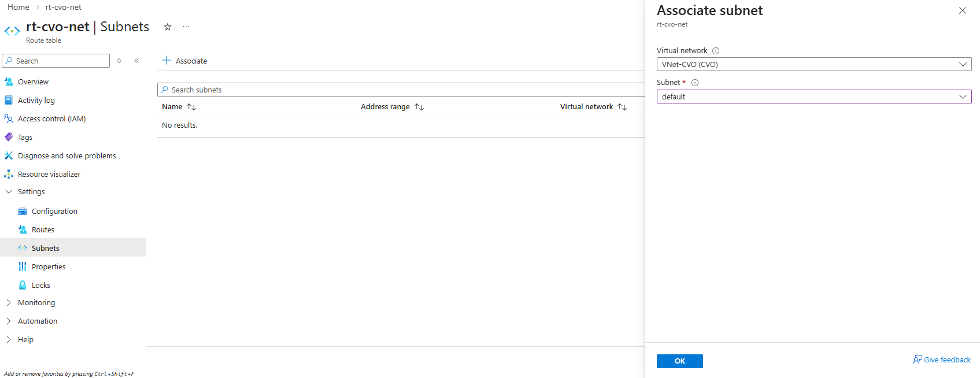Collapse the sidebar with double-chevron icon
The image size is (980, 378).
click(x=136, y=61)
